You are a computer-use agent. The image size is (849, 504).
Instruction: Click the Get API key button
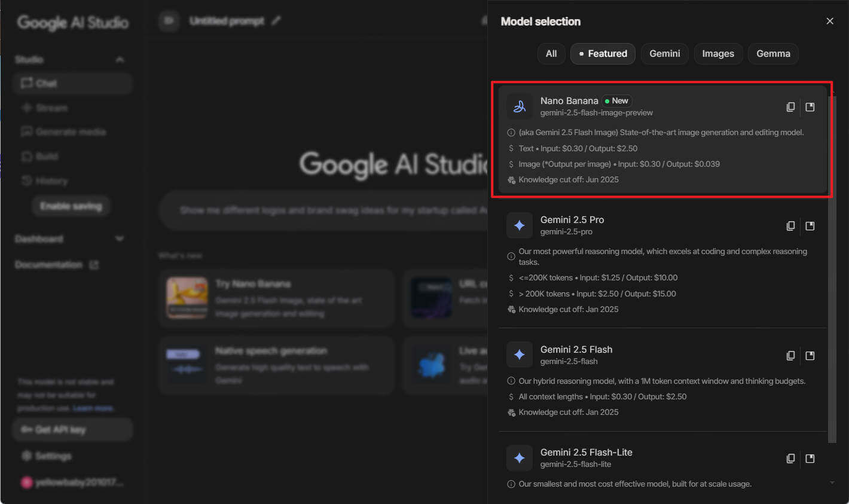[x=72, y=429]
